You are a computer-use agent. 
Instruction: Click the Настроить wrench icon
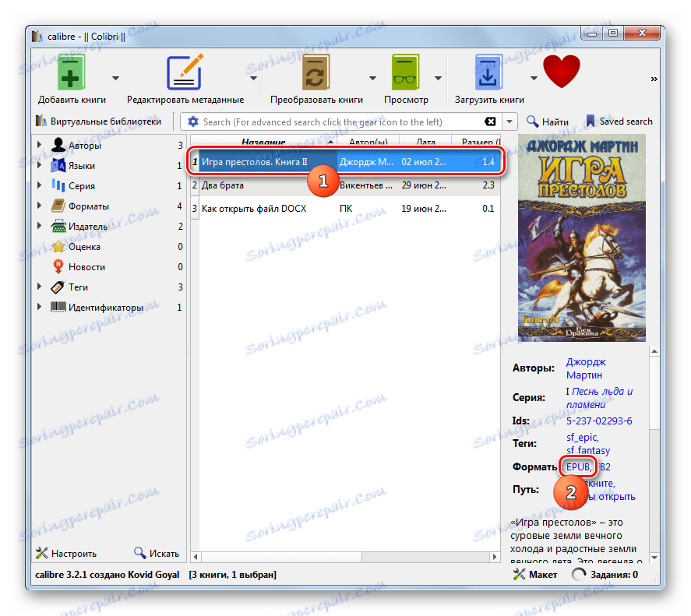pyautogui.click(x=41, y=553)
